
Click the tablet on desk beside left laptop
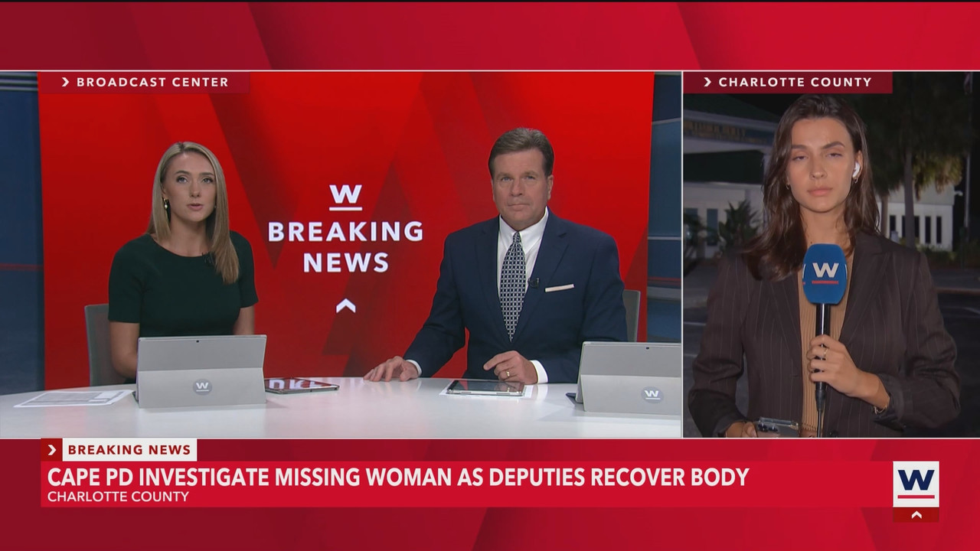point(301,386)
